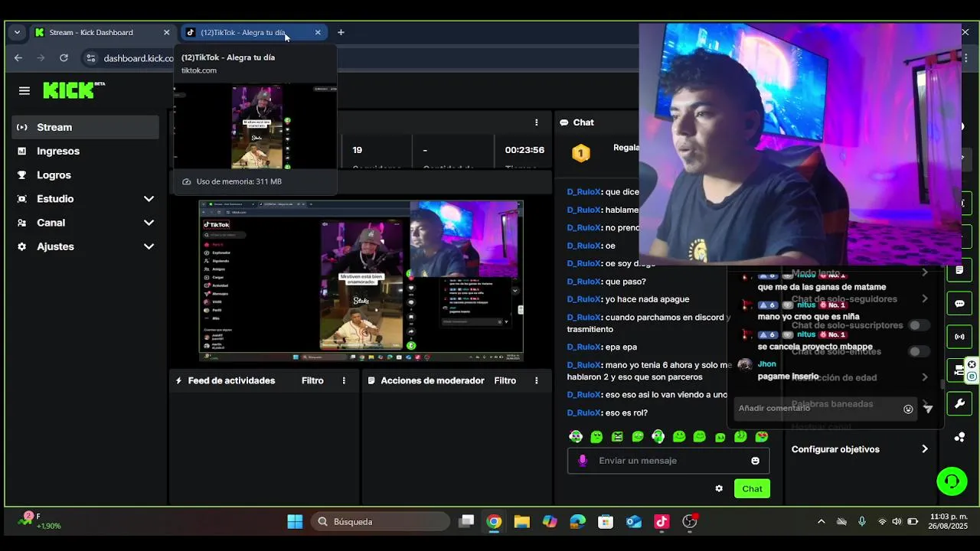Screen dimensions: 980x551
Task: Open the Stream sidebar item
Action: [x=85, y=127]
